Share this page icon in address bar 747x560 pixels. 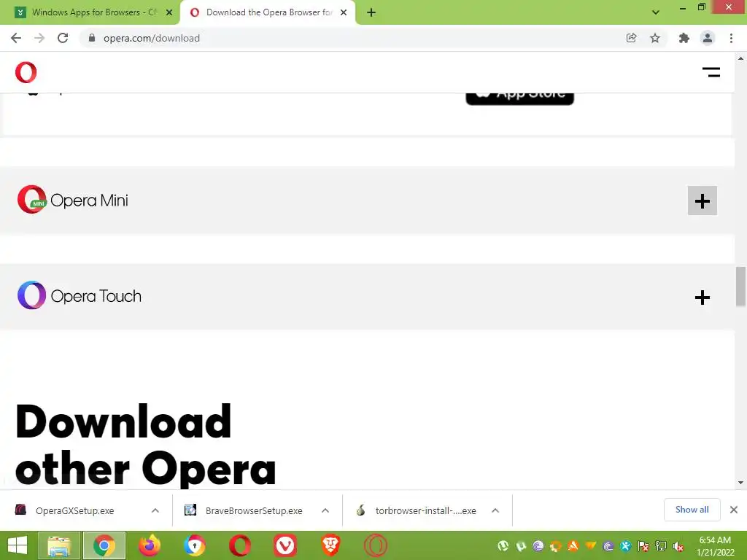631,38
